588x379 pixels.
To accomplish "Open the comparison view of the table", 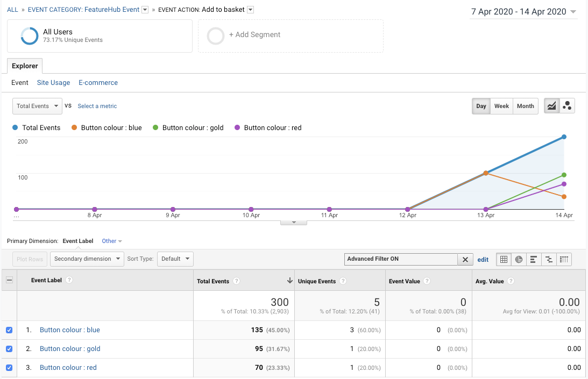I will point(548,259).
